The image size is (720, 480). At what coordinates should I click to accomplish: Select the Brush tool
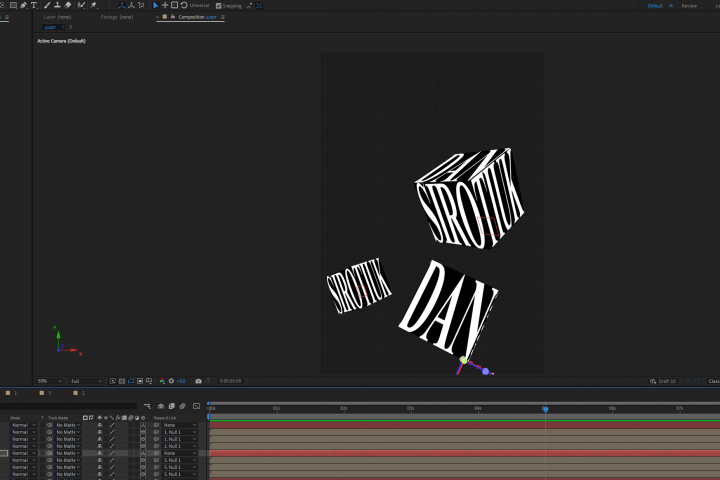[x=47, y=6]
